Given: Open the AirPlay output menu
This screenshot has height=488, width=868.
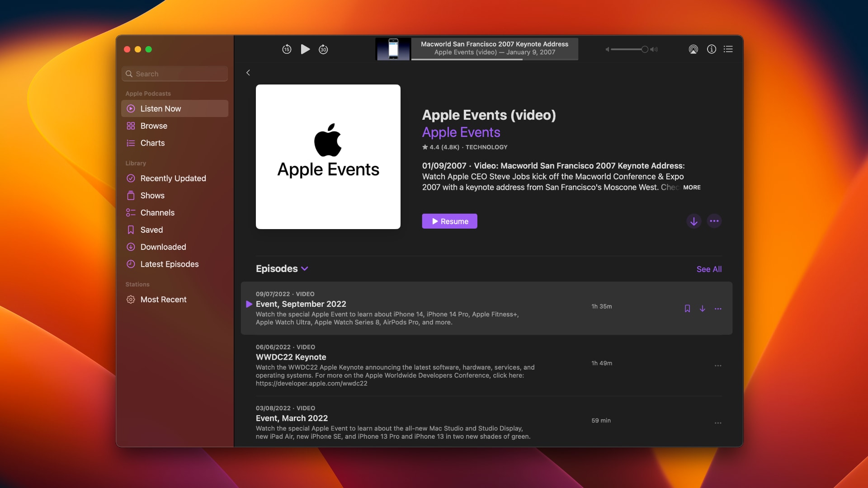Looking at the screenshot, I should [x=693, y=49].
